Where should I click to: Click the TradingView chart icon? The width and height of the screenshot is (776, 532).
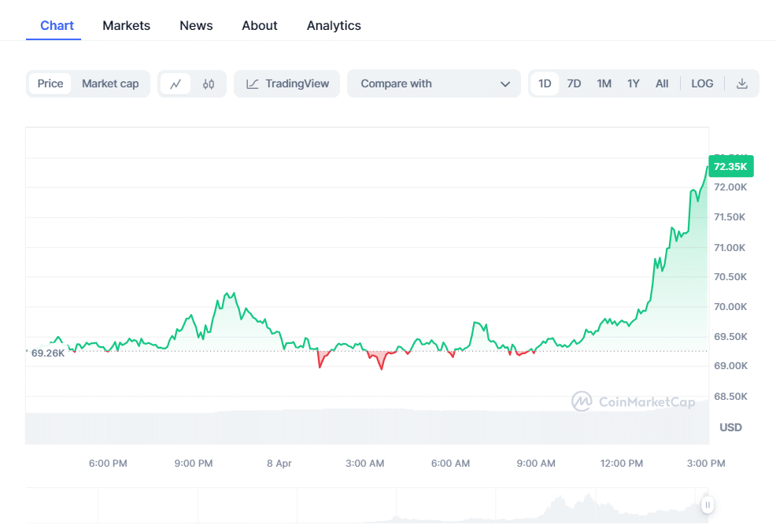253,84
